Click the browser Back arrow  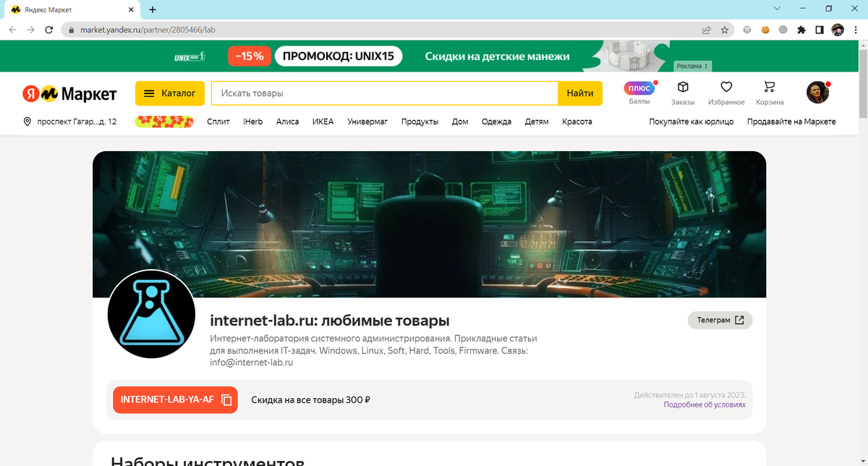[x=12, y=30]
